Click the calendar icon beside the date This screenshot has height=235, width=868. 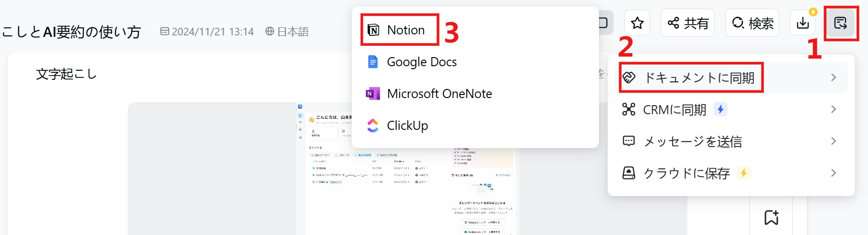point(165,31)
